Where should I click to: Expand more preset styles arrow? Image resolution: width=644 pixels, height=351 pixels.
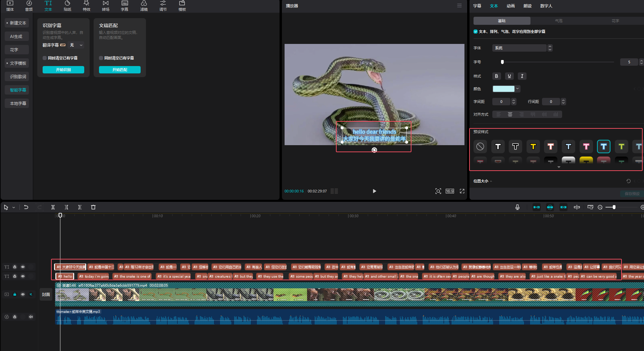[559, 167]
